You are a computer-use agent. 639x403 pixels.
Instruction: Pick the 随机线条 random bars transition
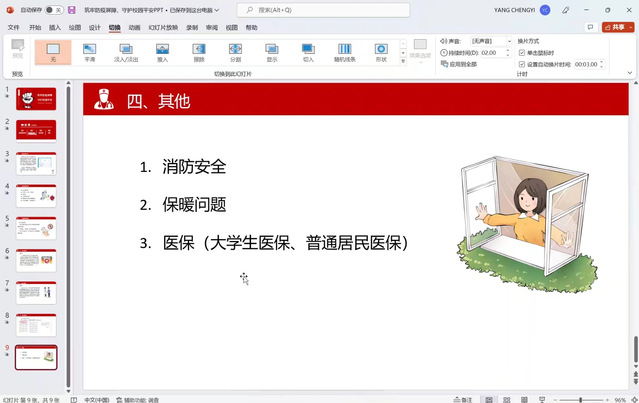(344, 52)
